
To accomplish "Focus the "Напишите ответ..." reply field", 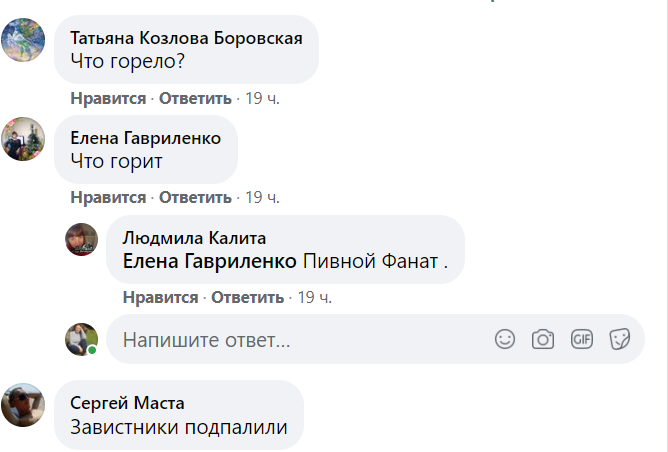I will coord(300,340).
